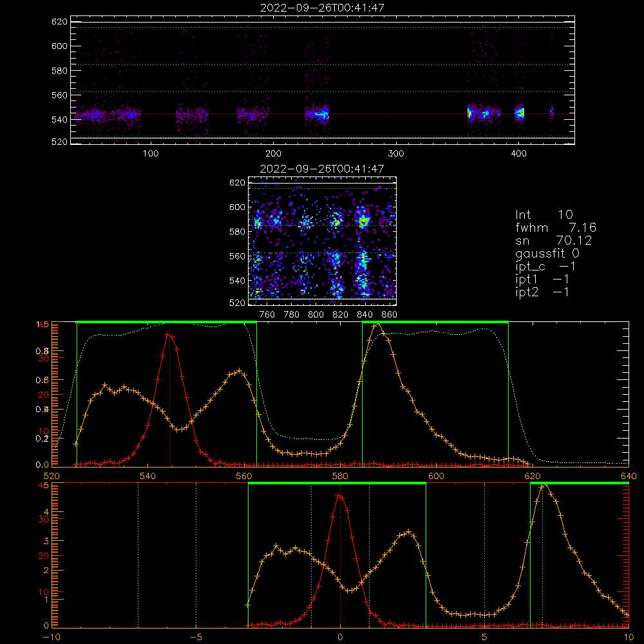Click the 100 x-axis label of top spectrogram
This screenshot has width=644, height=644.
click(151, 154)
